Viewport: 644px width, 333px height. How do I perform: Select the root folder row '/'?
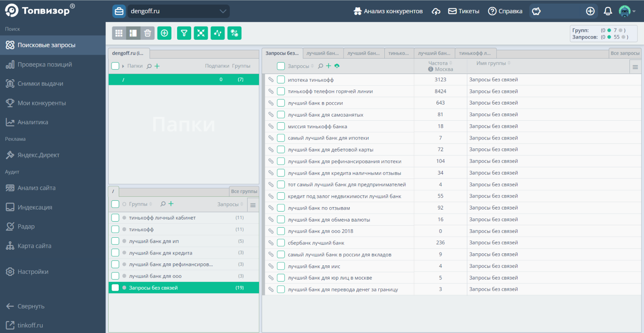(x=184, y=80)
